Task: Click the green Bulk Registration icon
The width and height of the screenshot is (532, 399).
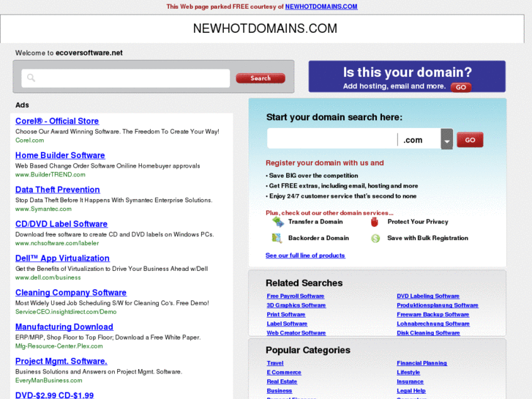Action: (x=375, y=239)
